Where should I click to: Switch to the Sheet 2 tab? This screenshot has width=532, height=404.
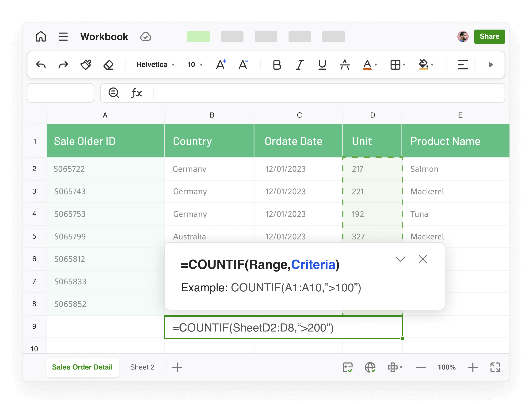click(x=142, y=367)
